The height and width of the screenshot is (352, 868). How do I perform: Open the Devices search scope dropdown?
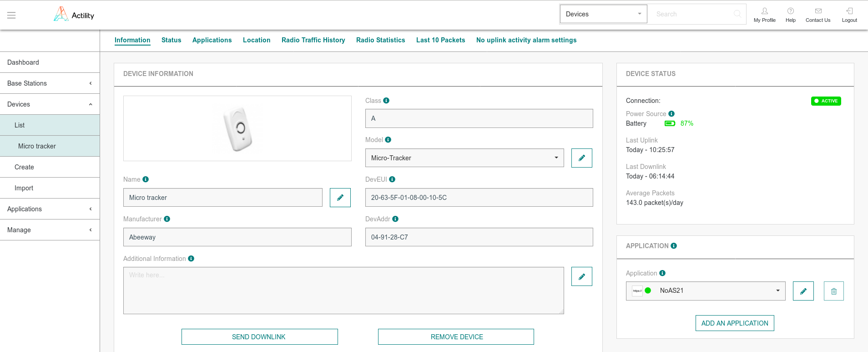click(603, 14)
